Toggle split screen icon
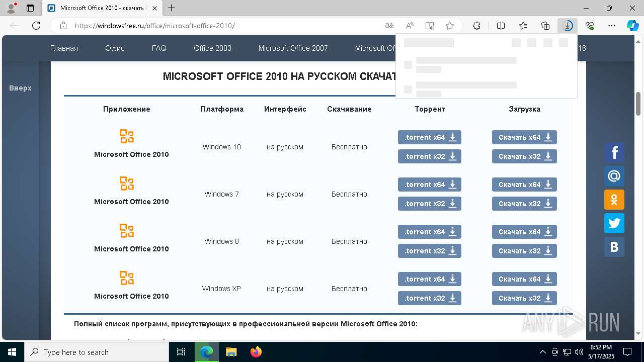The image size is (644, 362). pos(501,26)
